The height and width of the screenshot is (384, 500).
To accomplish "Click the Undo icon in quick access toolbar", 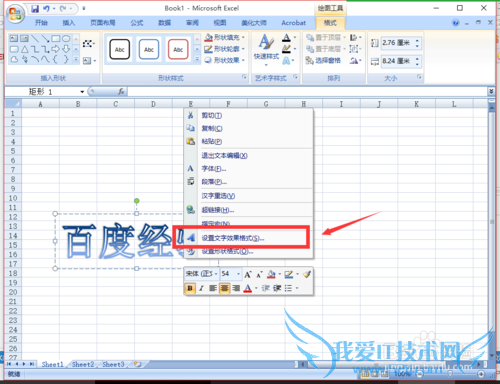I will click(x=46, y=9).
